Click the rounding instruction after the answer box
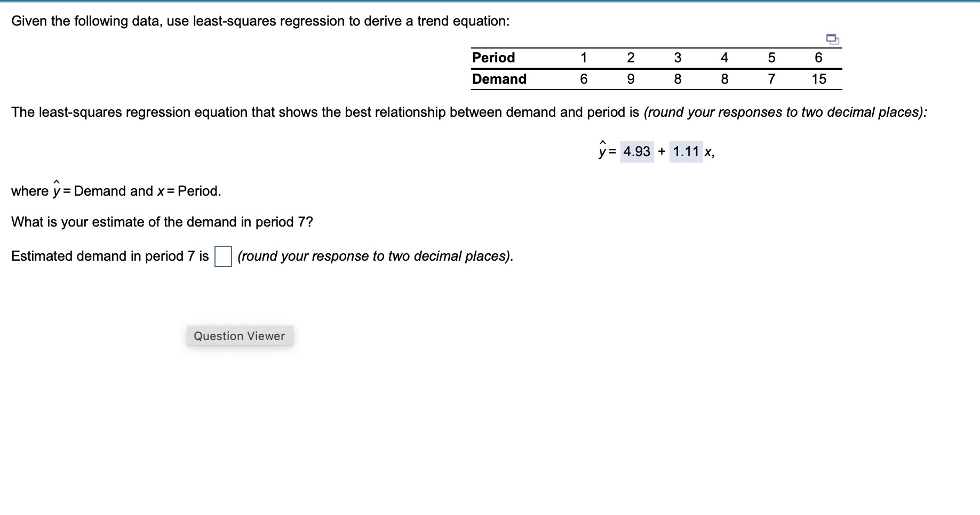Viewport: 980px width, 515px height. [375, 256]
